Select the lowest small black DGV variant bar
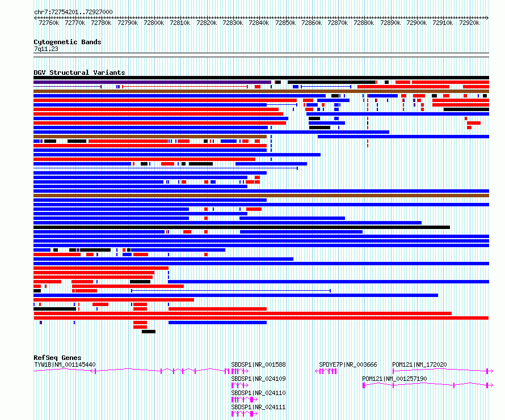The width and height of the screenshot is (505, 420). 149,332
